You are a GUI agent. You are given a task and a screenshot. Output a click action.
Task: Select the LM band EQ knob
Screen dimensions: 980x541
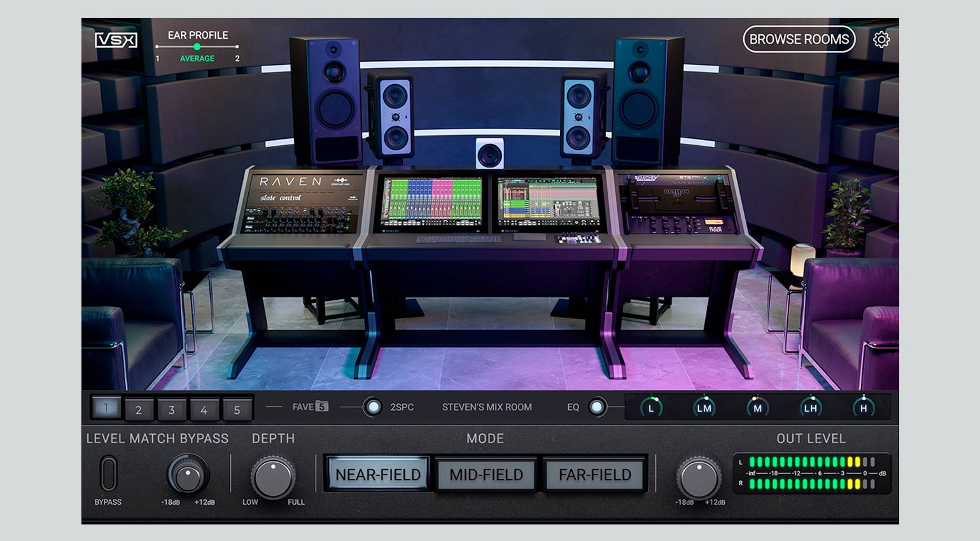pyautogui.click(x=704, y=408)
